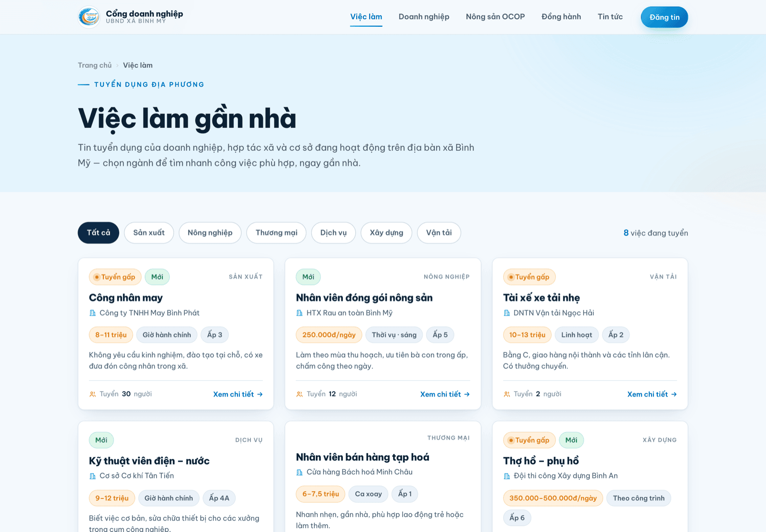Image resolution: width=766 pixels, height=532 pixels.
Task: Click building icon beside Cửa hàng Bách hoá Minh Châu
Action: coord(300,472)
